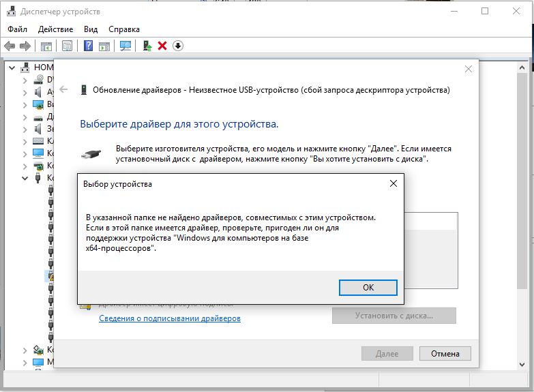Open the Вид menu
Screen dimensions: 534x392
click(x=91, y=29)
